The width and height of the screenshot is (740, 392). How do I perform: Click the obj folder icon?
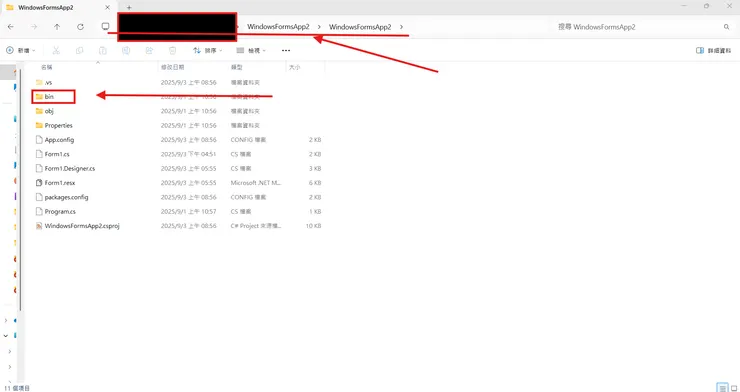coord(39,111)
